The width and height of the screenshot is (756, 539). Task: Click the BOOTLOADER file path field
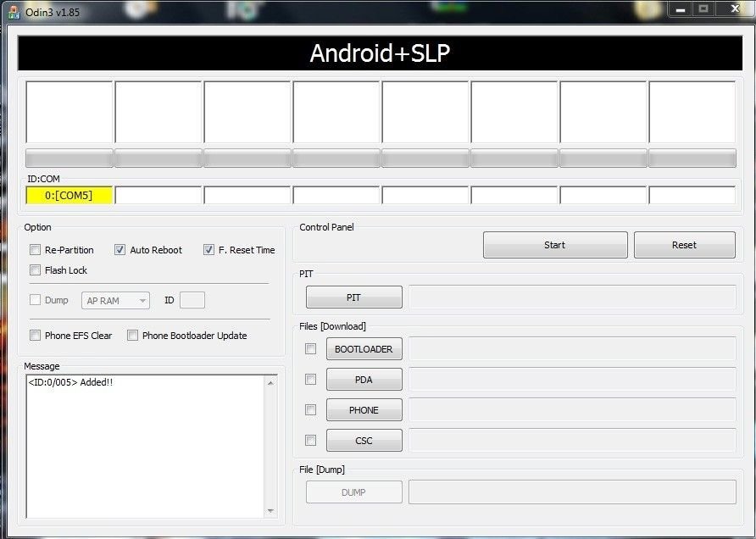click(572, 348)
